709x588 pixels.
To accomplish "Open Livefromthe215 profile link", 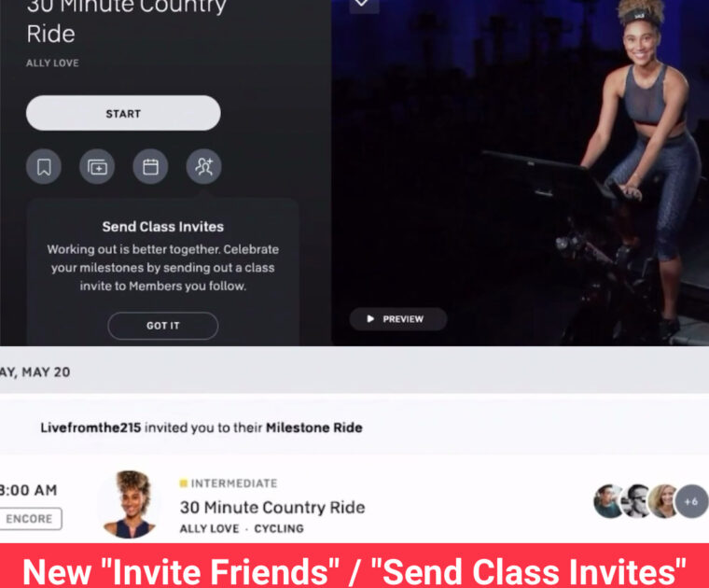I will pos(90,427).
